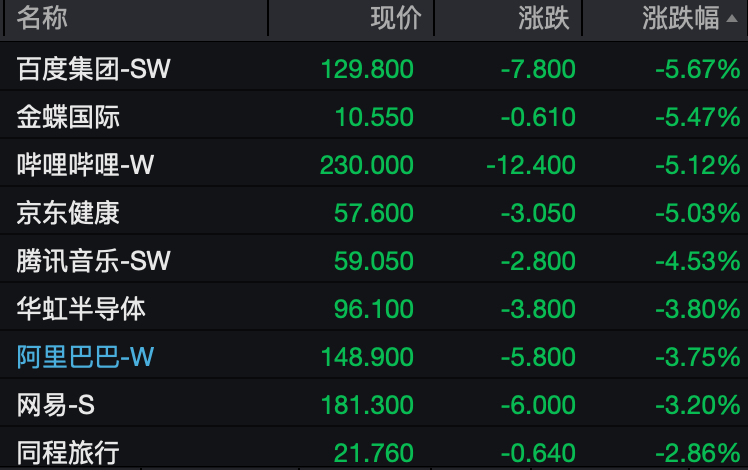The height and width of the screenshot is (470, 748).
Task: Open the 阿里巴巴-W stock link
Action: (85, 357)
